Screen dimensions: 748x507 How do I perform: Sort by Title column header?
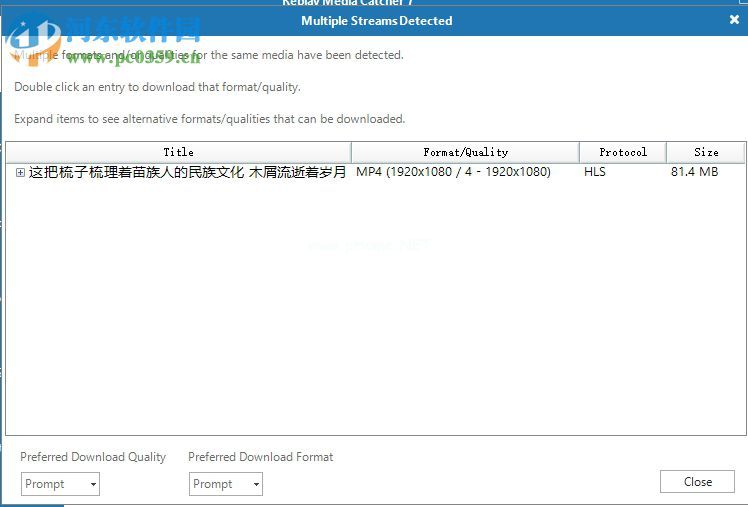(178, 152)
